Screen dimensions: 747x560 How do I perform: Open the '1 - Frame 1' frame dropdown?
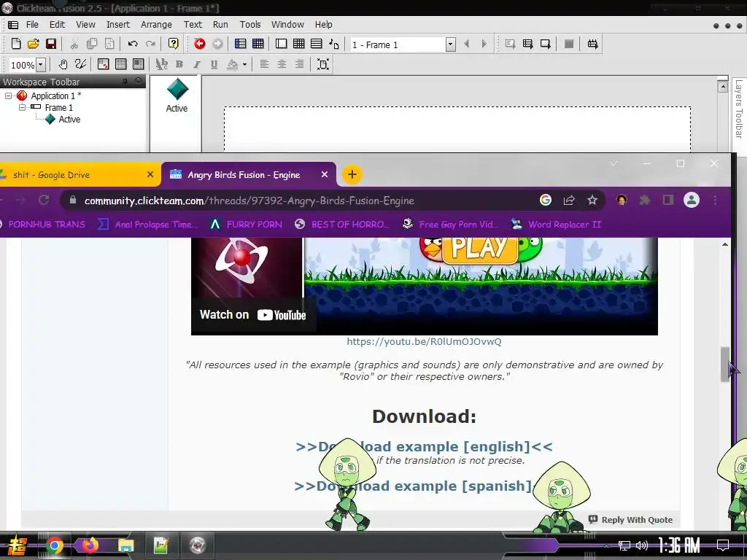(x=451, y=44)
